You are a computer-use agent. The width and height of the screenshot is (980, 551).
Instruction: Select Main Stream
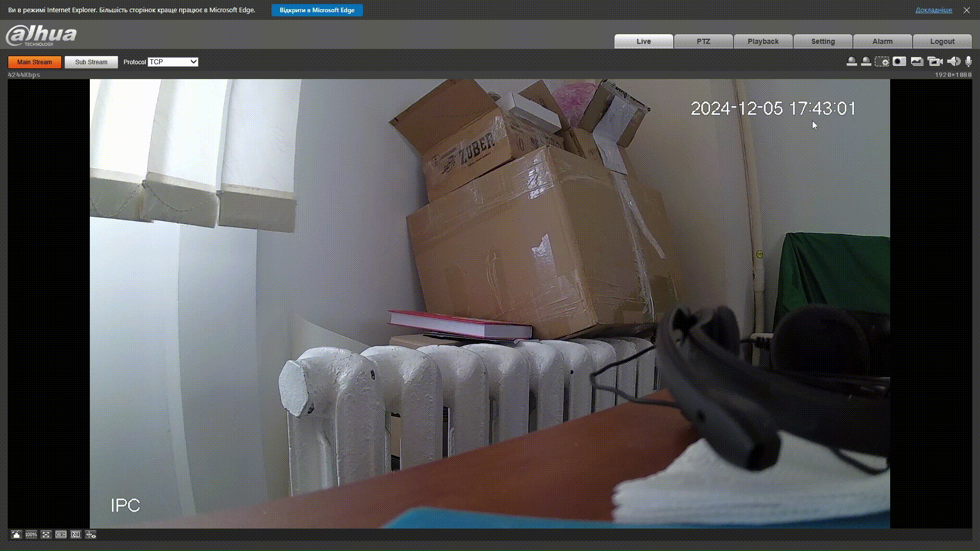pos(34,62)
